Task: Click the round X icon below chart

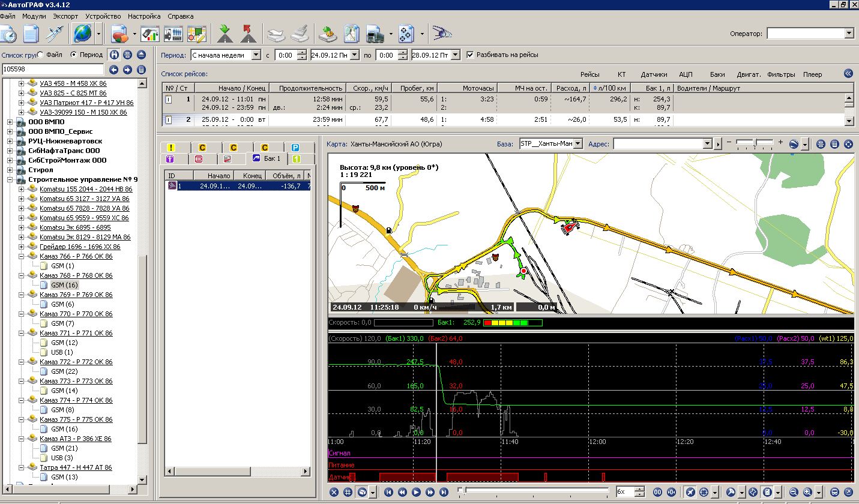Action: [334, 492]
